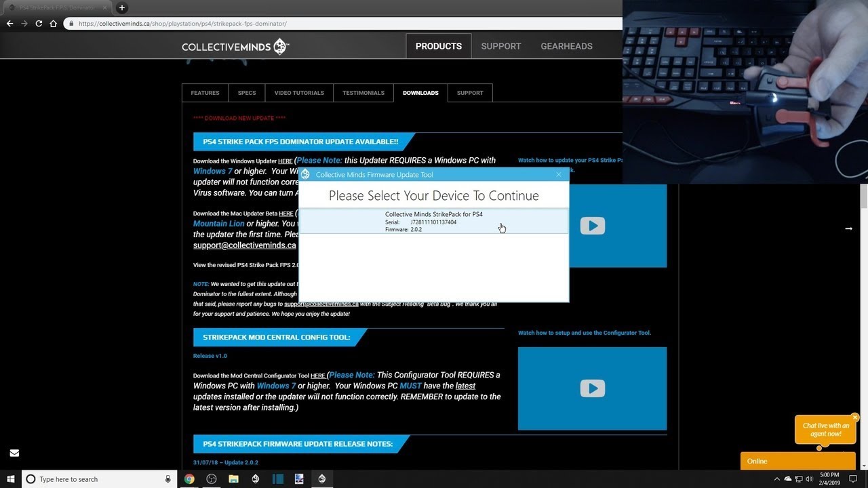868x488 pixels.
Task: Open the SUPPORT menu in site header
Action: 501,46
